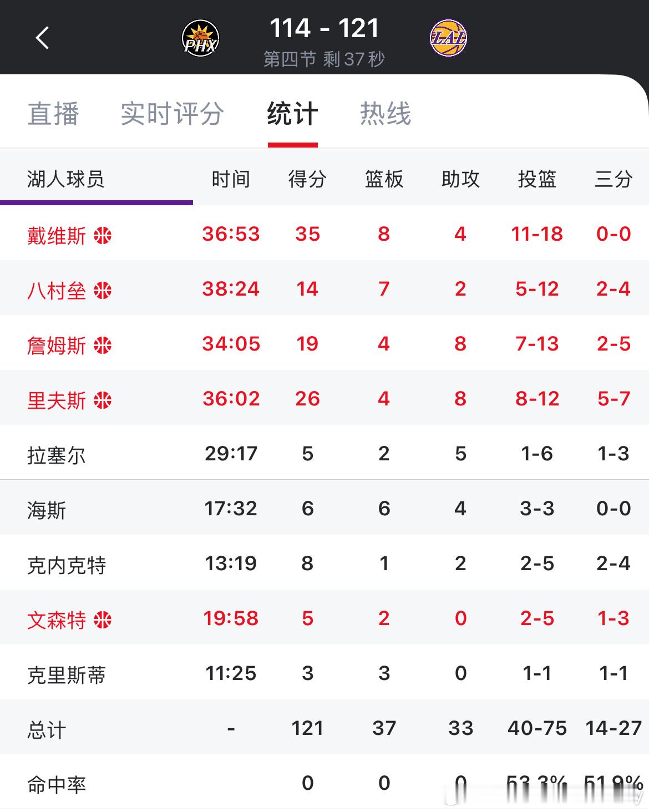This screenshot has height=812, width=649.
Task: Open the 热线 tab
Action: click(386, 114)
